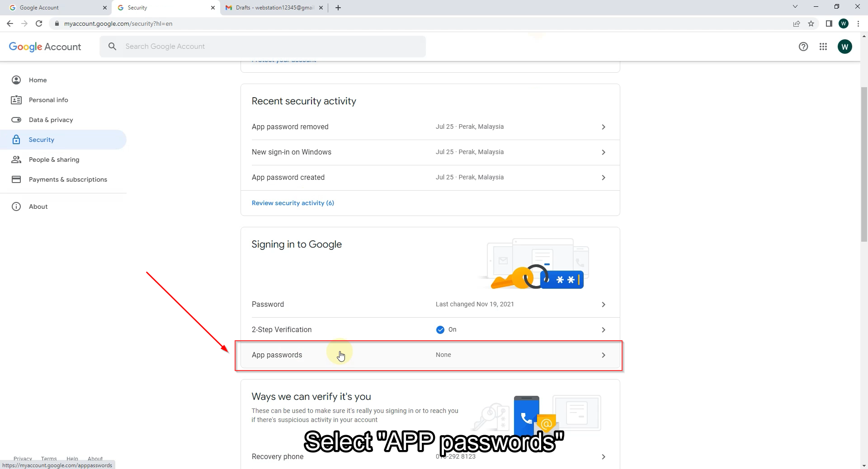Select App passwords row
Image resolution: width=868 pixels, height=469 pixels.
(430, 355)
